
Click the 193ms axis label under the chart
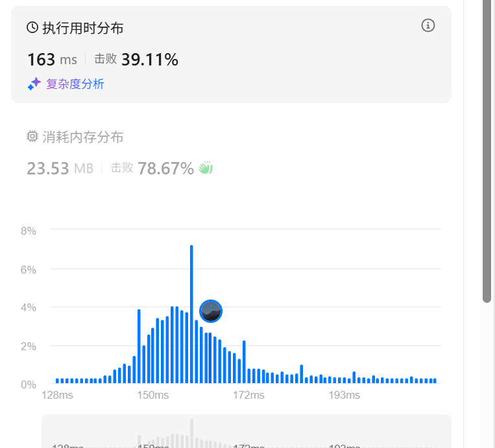click(344, 395)
